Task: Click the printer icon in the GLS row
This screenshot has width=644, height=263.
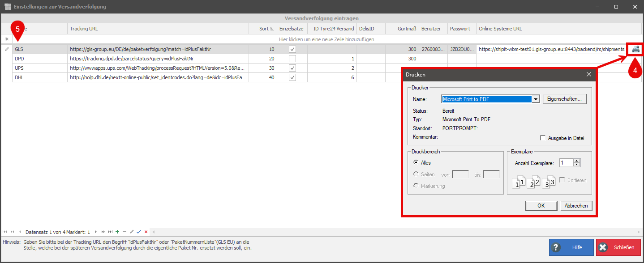Action: coord(635,49)
